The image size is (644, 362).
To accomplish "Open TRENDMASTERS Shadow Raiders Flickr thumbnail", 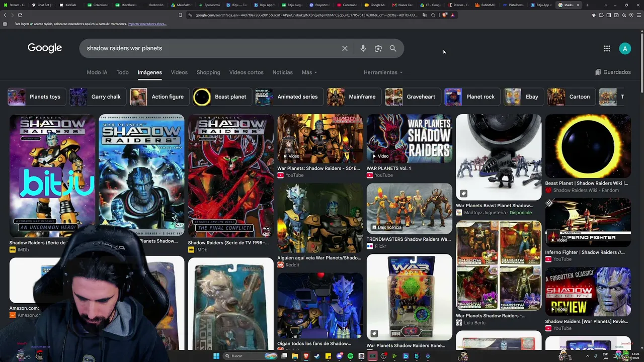I will [x=410, y=209].
